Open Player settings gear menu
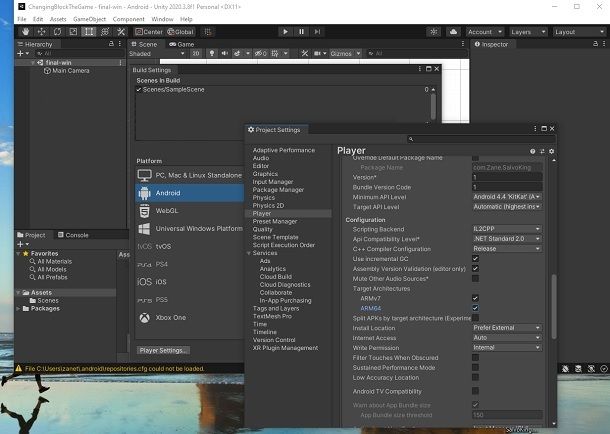 (552, 151)
